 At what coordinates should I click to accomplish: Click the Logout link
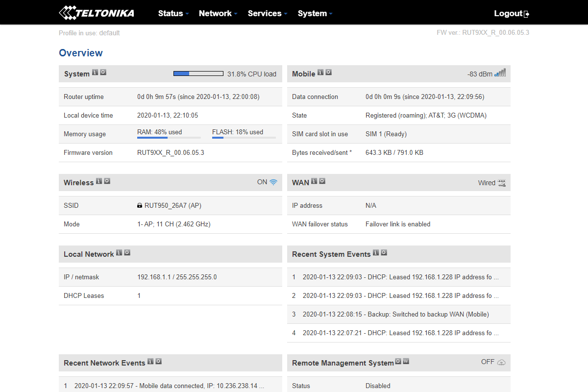tap(511, 13)
